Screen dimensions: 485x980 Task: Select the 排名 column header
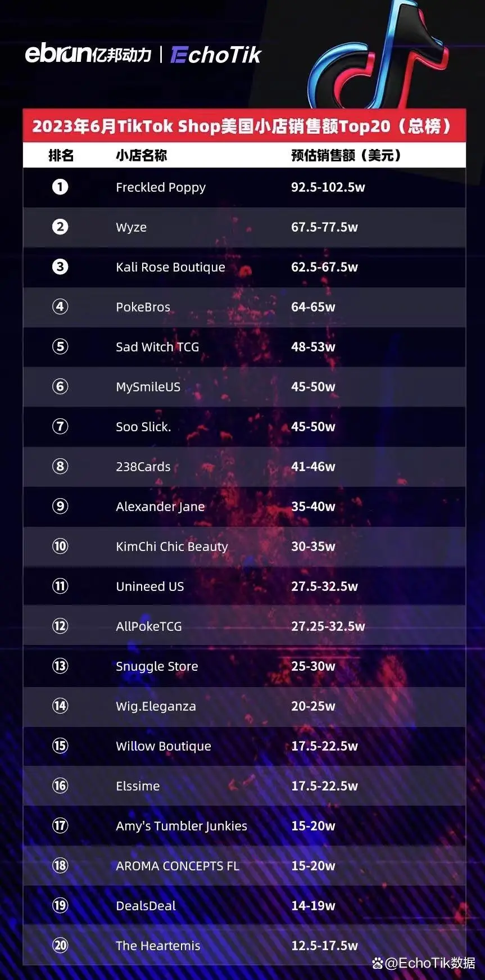(61, 155)
